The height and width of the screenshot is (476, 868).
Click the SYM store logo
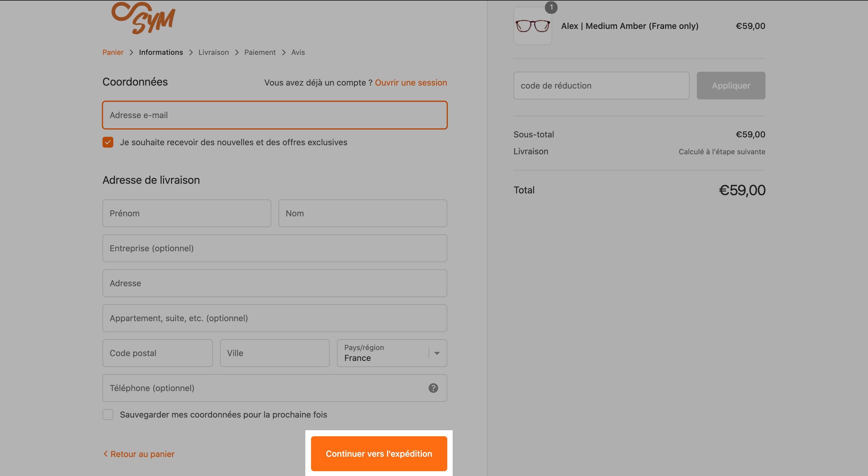point(143,18)
